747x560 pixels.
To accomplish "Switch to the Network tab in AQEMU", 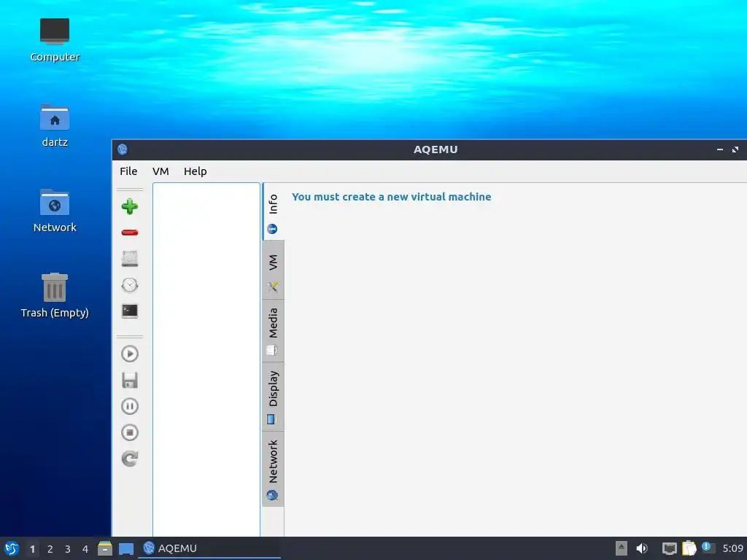I will click(x=273, y=469).
